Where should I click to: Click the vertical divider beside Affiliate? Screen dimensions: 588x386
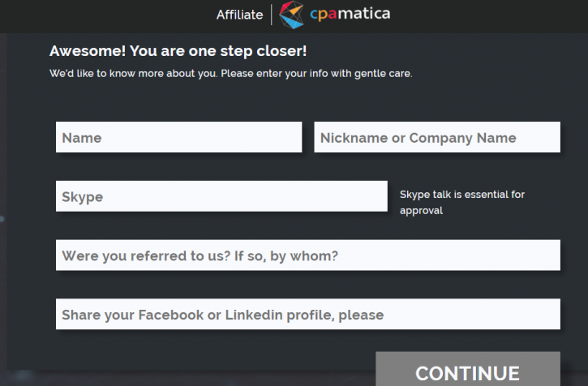click(271, 15)
